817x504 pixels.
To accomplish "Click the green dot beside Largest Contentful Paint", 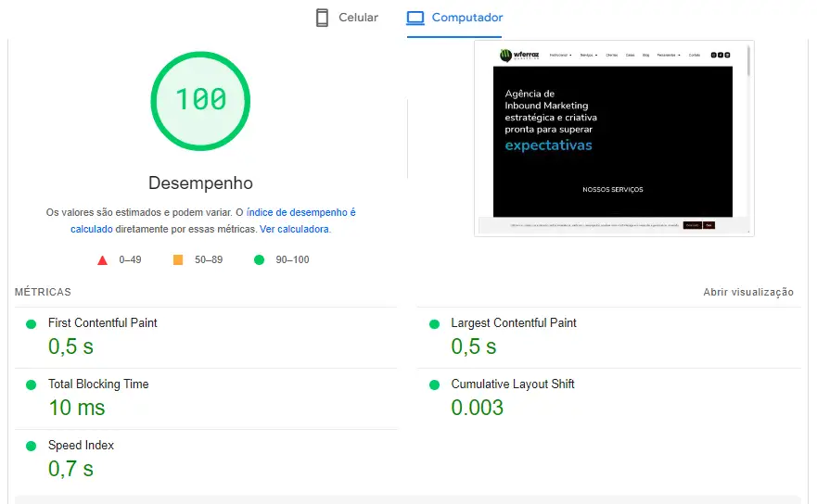I will (434, 324).
